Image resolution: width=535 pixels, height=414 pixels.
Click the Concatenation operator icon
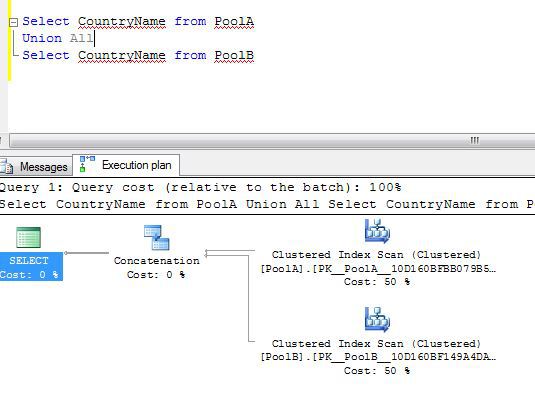[x=157, y=237]
